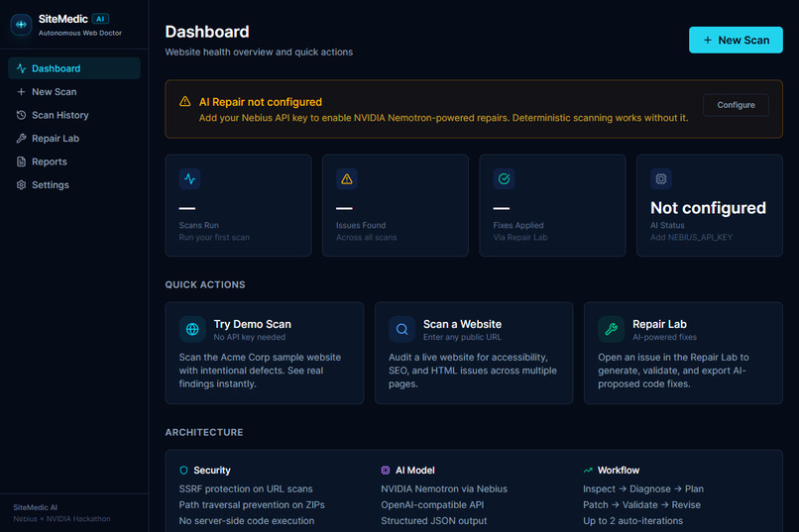Click No server-side code execution text
Viewport: 799px width, 532px height.
point(247,521)
